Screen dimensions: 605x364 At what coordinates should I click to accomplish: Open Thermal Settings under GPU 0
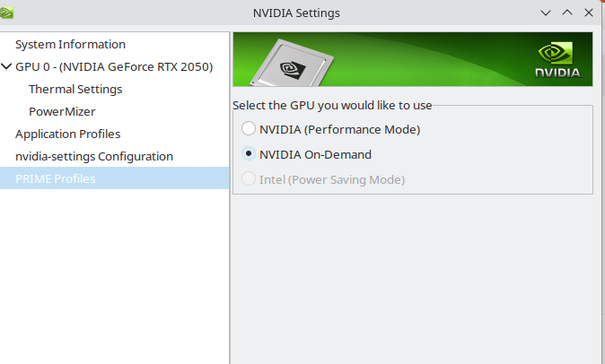(75, 89)
